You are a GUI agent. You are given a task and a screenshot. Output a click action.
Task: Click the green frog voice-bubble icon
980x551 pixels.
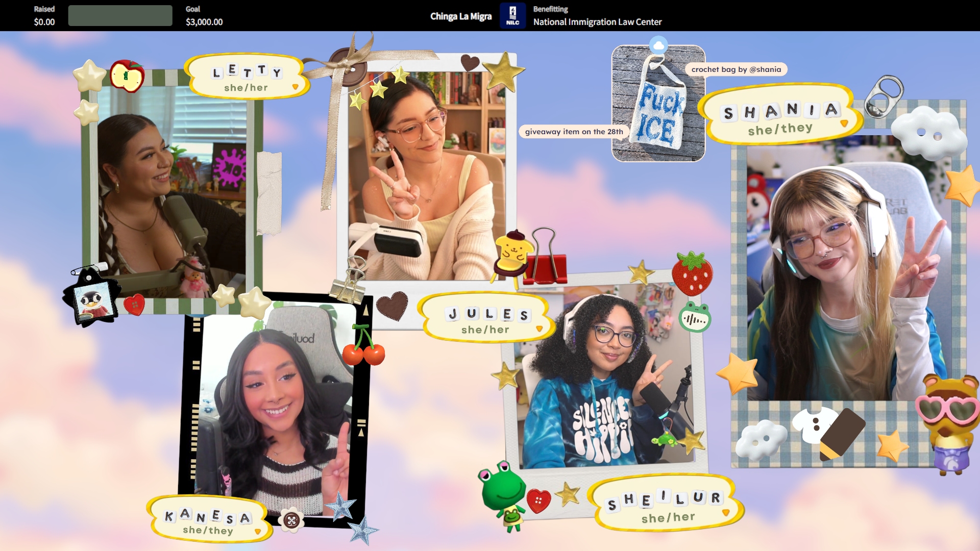pos(695,317)
